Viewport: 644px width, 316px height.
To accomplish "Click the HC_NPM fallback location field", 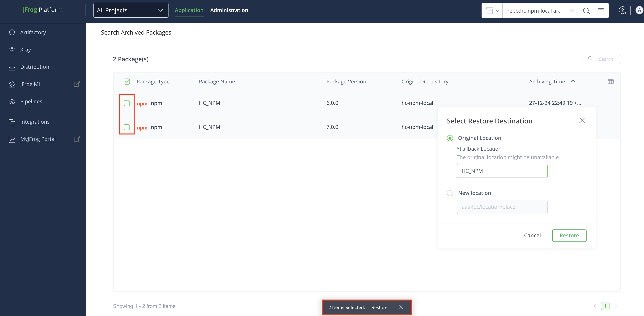I will coord(502,171).
